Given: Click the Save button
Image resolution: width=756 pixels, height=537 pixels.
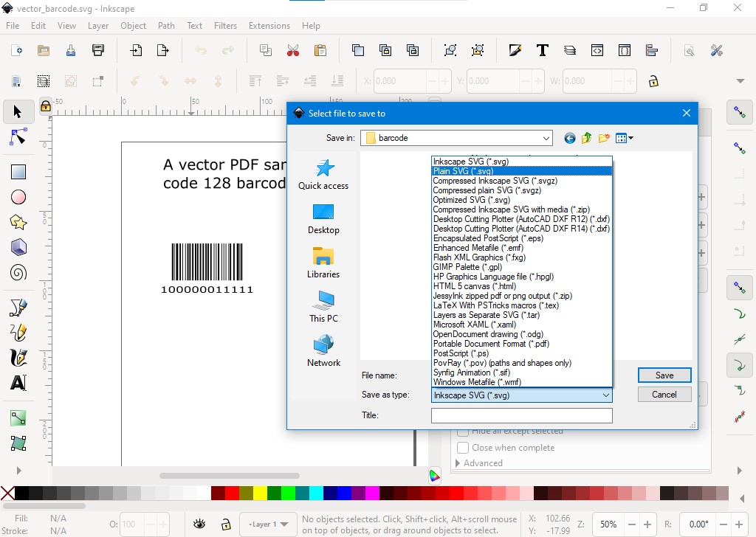Looking at the screenshot, I should 664,375.
